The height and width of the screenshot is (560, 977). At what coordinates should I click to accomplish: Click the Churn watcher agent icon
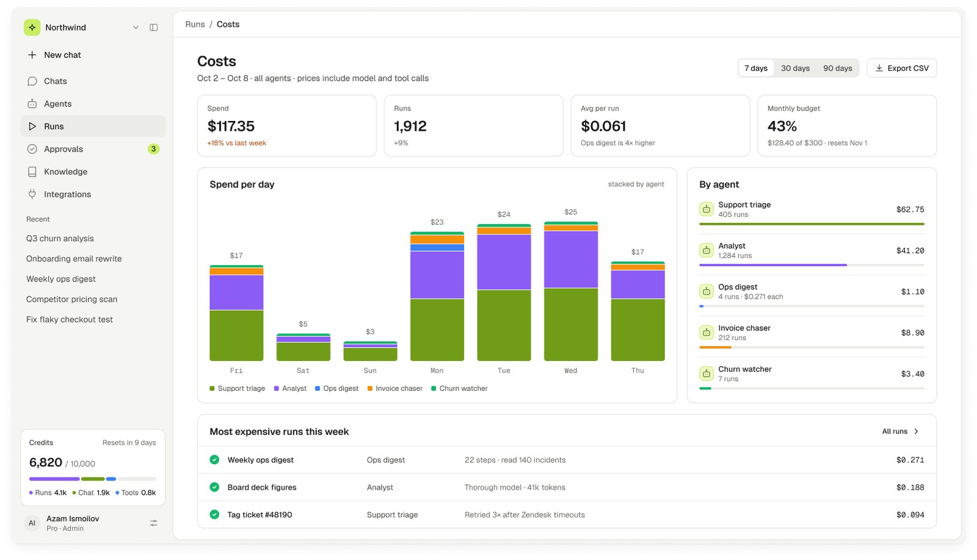click(x=706, y=373)
